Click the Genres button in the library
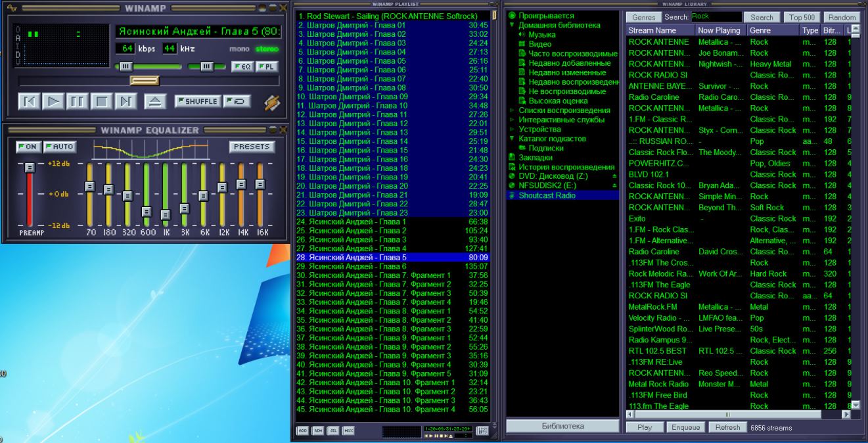868x443 pixels. pyautogui.click(x=644, y=18)
